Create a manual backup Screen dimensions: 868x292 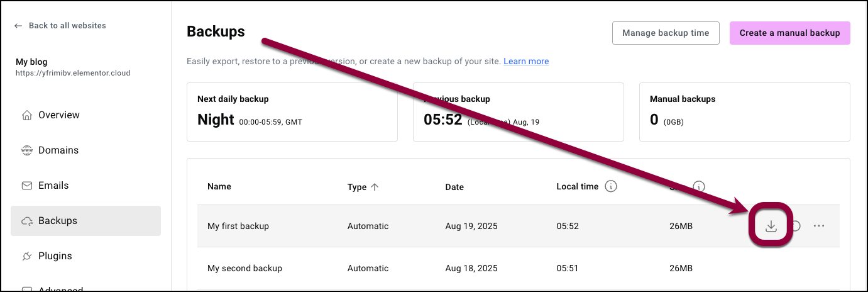coord(789,33)
